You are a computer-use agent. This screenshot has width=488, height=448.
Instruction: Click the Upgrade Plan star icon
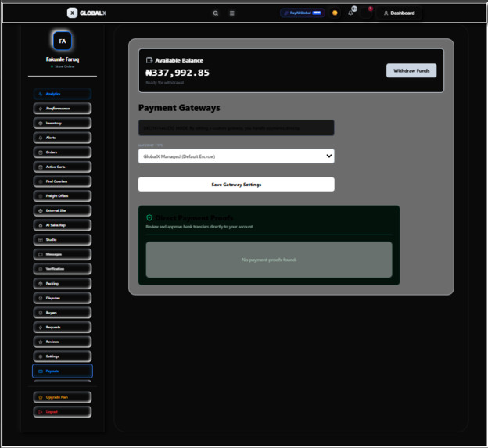[x=41, y=397]
